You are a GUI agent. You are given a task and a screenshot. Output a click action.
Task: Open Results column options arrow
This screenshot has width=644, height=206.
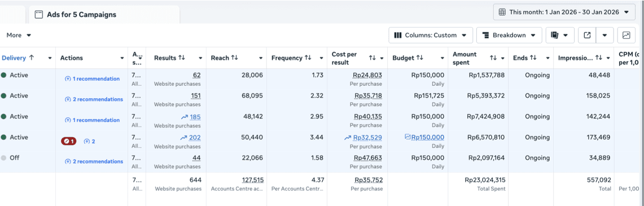[200, 58]
